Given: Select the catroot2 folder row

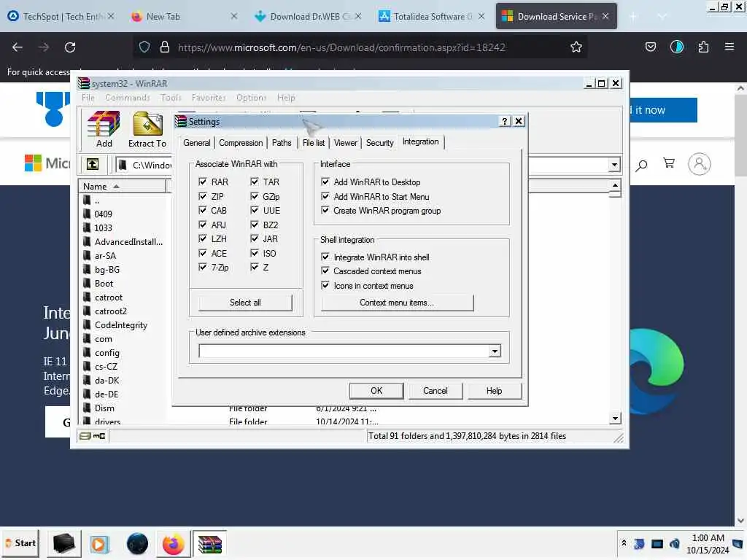Looking at the screenshot, I should [111, 311].
